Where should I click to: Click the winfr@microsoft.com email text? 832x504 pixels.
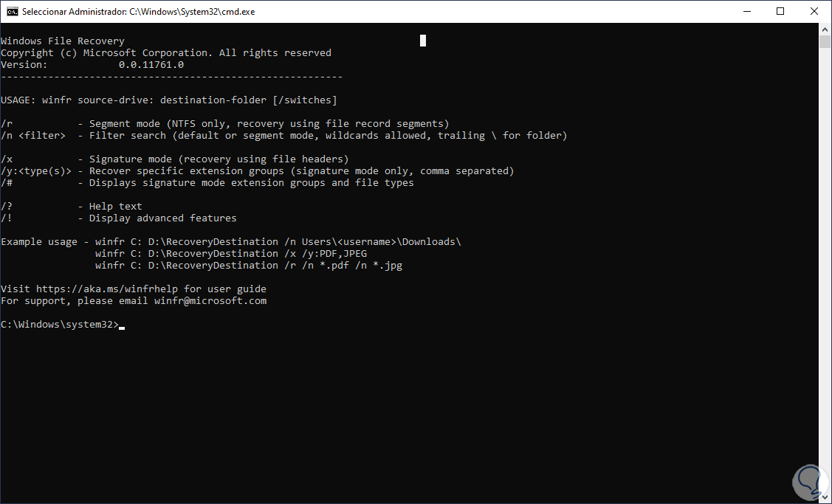pyautogui.click(x=210, y=301)
